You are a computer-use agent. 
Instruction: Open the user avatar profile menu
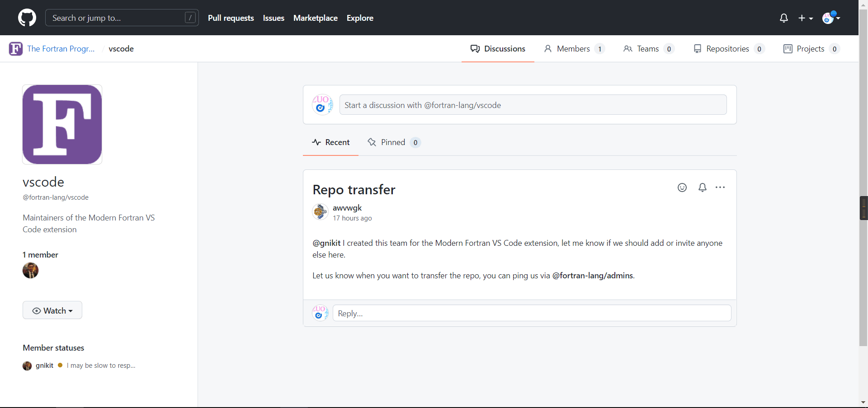(x=831, y=18)
